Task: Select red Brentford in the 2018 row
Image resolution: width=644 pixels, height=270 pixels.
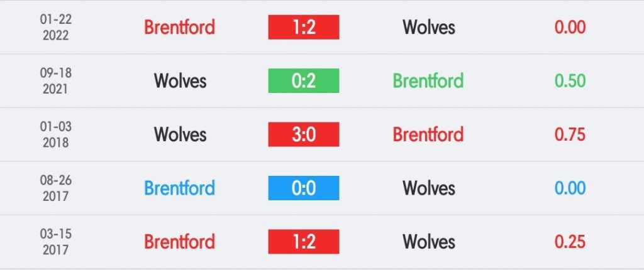Action: (x=428, y=134)
